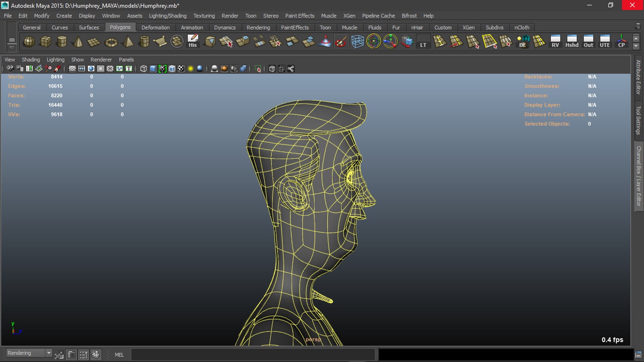Image resolution: width=644 pixels, height=362 pixels.
Task: Toggle smooth shade all (blue cube)
Action: pos(153,69)
